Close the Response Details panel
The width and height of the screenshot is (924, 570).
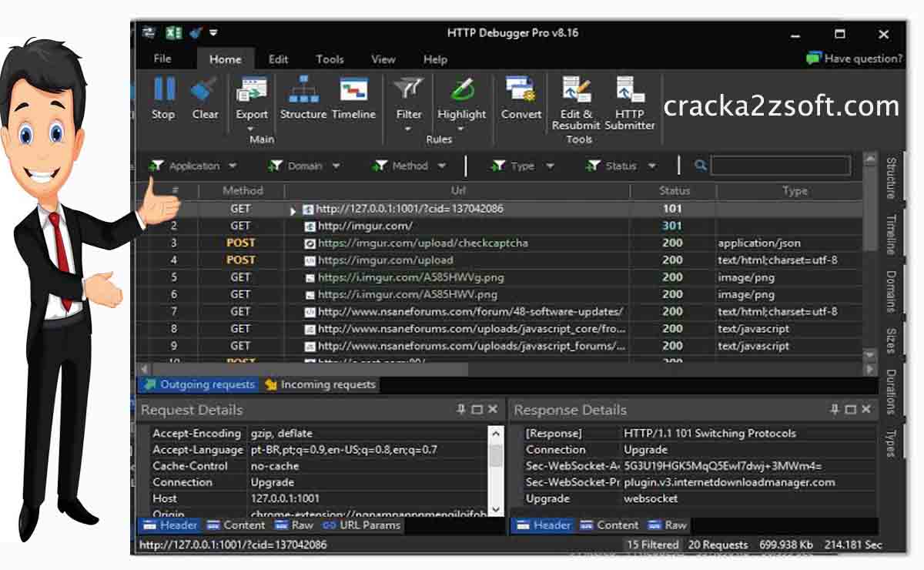click(x=866, y=410)
